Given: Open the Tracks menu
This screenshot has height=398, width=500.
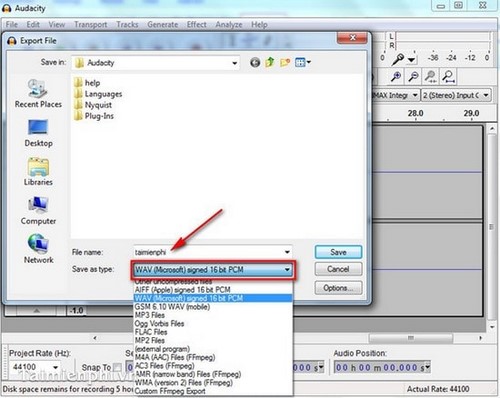Looking at the screenshot, I should point(127,25).
